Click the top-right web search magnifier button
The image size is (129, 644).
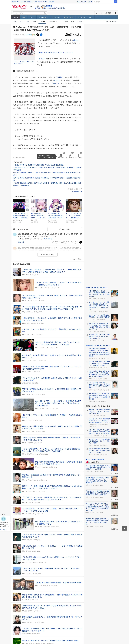[x=115, y=2]
